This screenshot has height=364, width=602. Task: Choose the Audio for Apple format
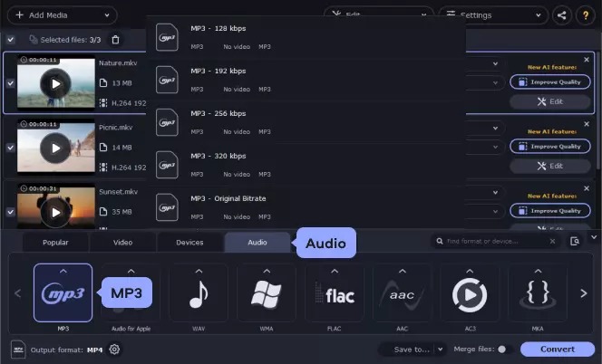point(131,292)
